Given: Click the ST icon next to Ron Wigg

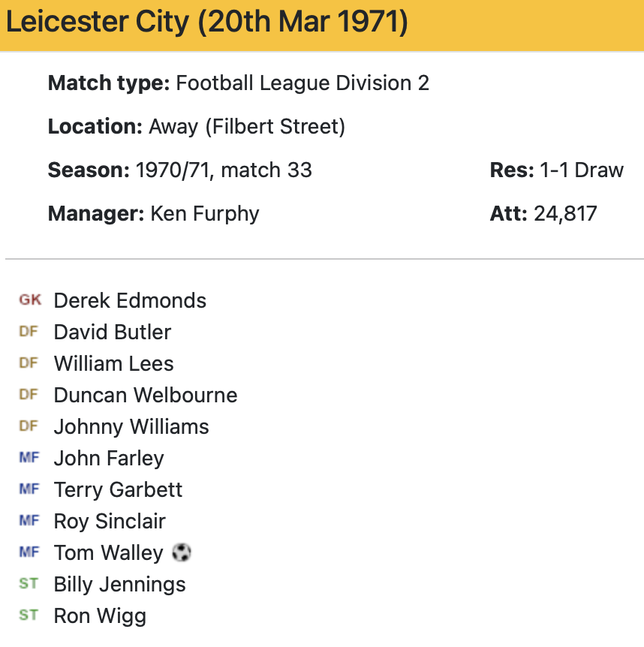Looking at the screenshot, I should (29, 615).
